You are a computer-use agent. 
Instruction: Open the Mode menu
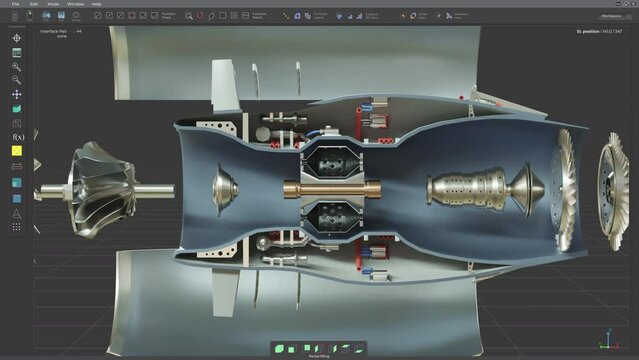coord(53,4)
